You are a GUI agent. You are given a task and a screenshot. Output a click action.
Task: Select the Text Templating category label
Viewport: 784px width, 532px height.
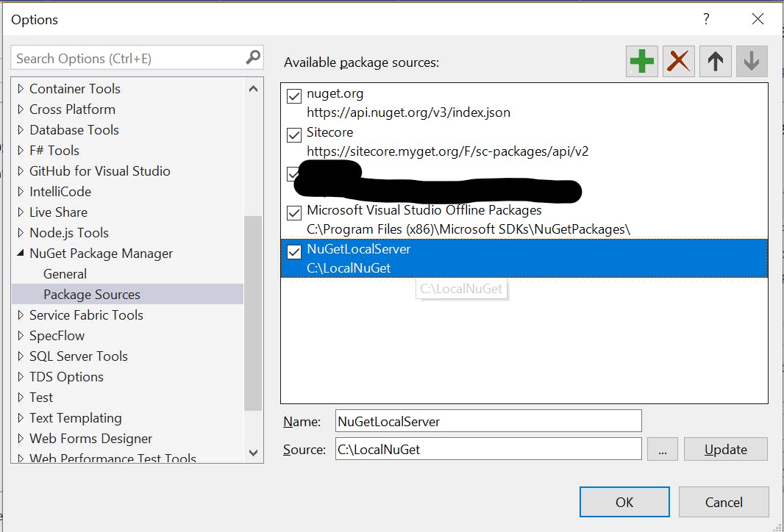coord(76,417)
